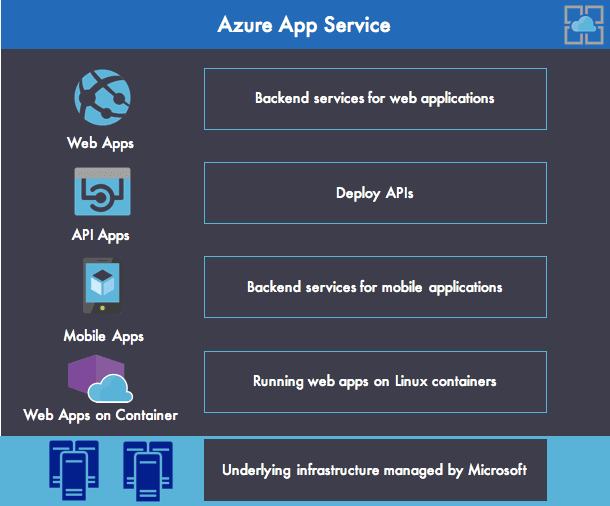
Task: Click Underlying infrastructure managed by Microsoft box
Action: [x=375, y=469]
